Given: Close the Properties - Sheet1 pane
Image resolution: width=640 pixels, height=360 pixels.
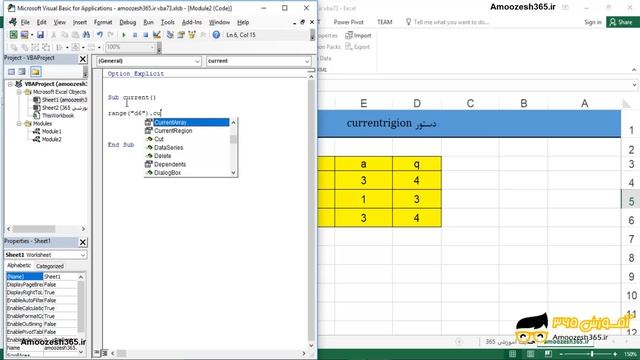Looking at the screenshot, I should pos(83,242).
